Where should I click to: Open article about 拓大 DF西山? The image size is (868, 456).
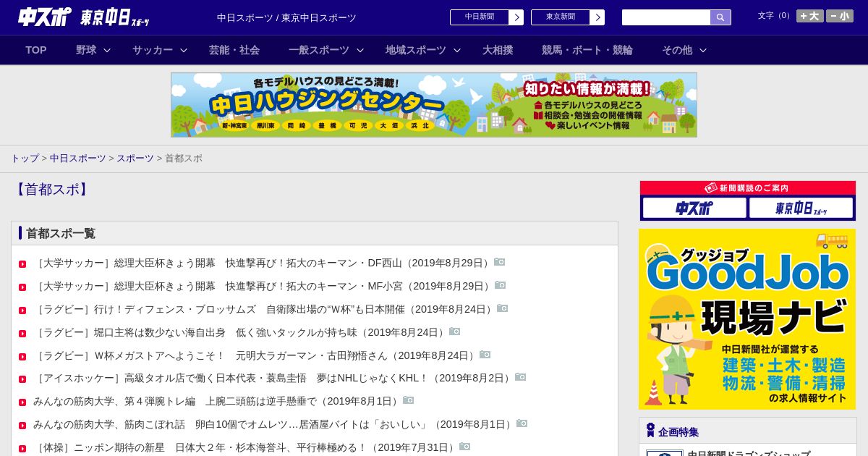263,263
